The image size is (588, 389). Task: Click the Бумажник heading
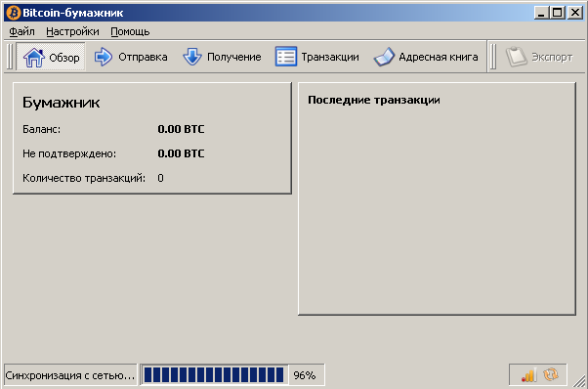click(x=62, y=103)
